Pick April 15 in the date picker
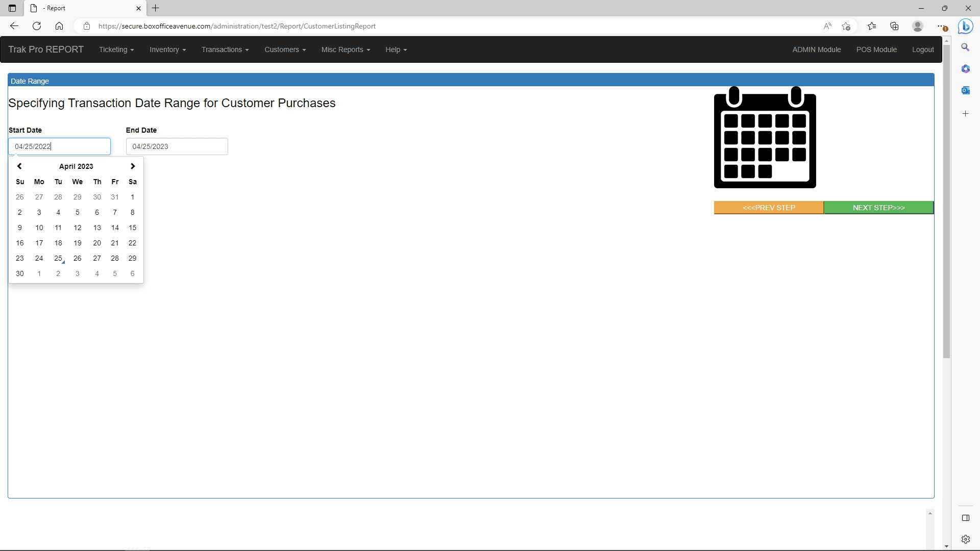Viewport: 980px width, 551px height. tap(132, 228)
